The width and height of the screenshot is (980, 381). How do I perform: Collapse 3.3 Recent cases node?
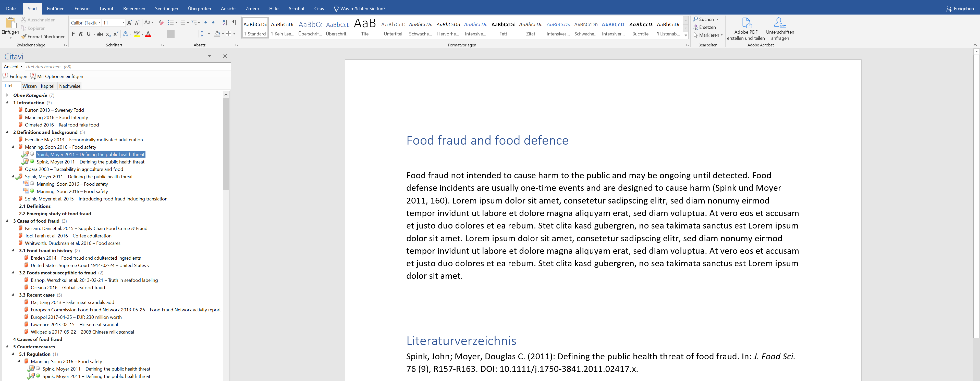pos(13,295)
